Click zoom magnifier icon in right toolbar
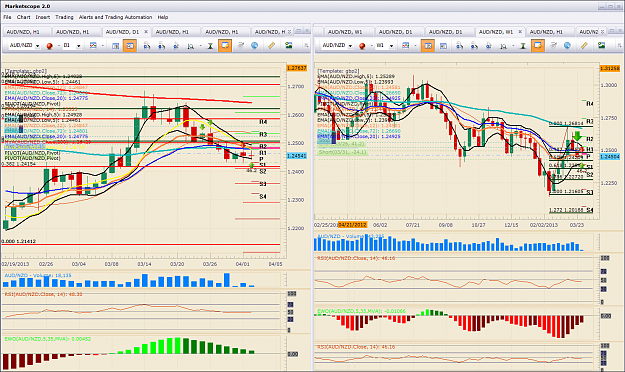Image resolution: width=625 pixels, height=372 pixels. (503, 46)
